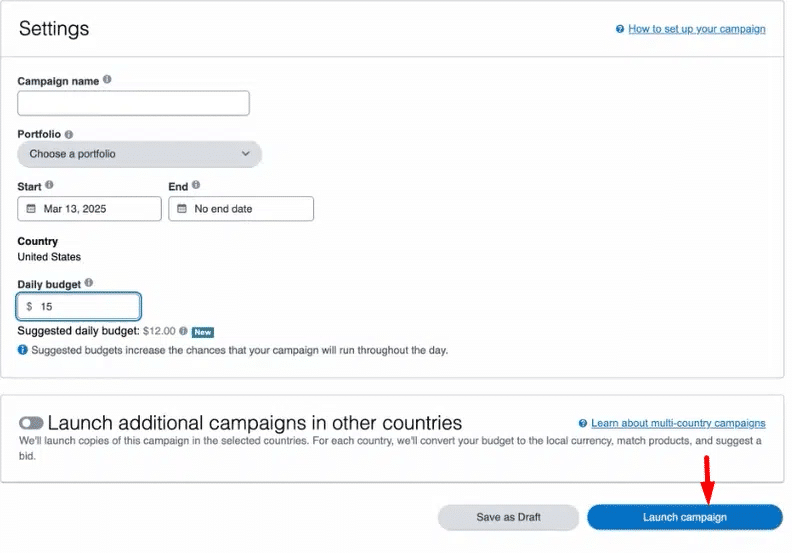Screen dimensions: 792x553
Task: Open the Daily budget info icon
Action: coord(89,284)
